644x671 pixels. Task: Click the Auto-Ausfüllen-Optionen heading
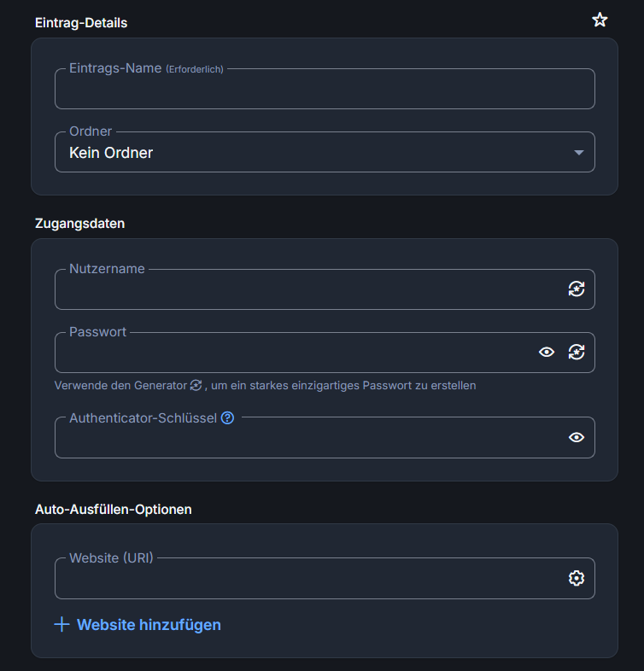113,510
